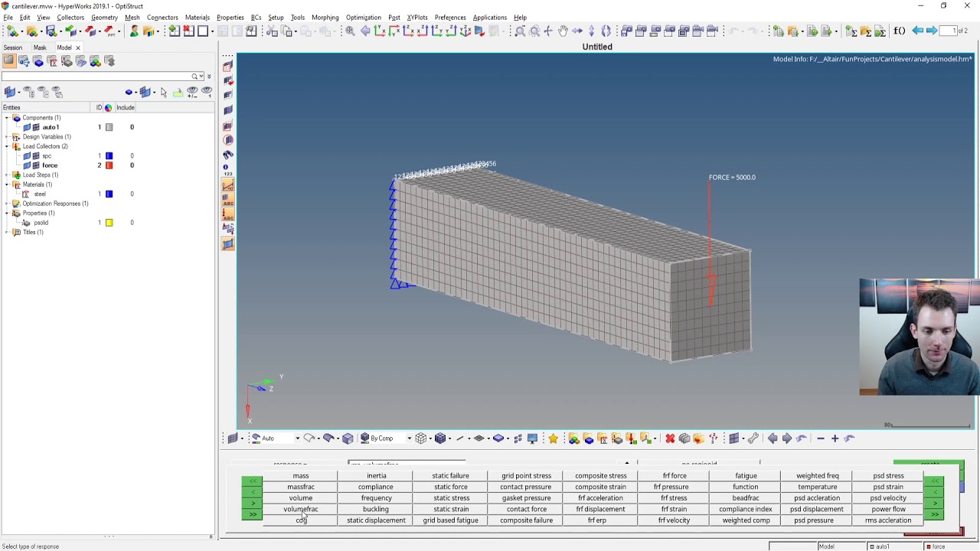The width and height of the screenshot is (980, 551).
Task: Select the Component View icon in model browser
Action: [38, 61]
